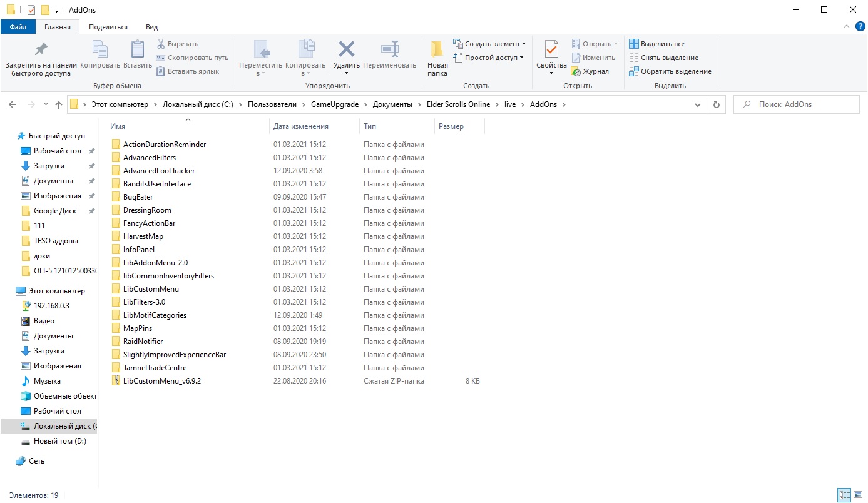Open Сеть in navigation pane
Image resolution: width=868 pixels, height=503 pixels.
[36, 461]
